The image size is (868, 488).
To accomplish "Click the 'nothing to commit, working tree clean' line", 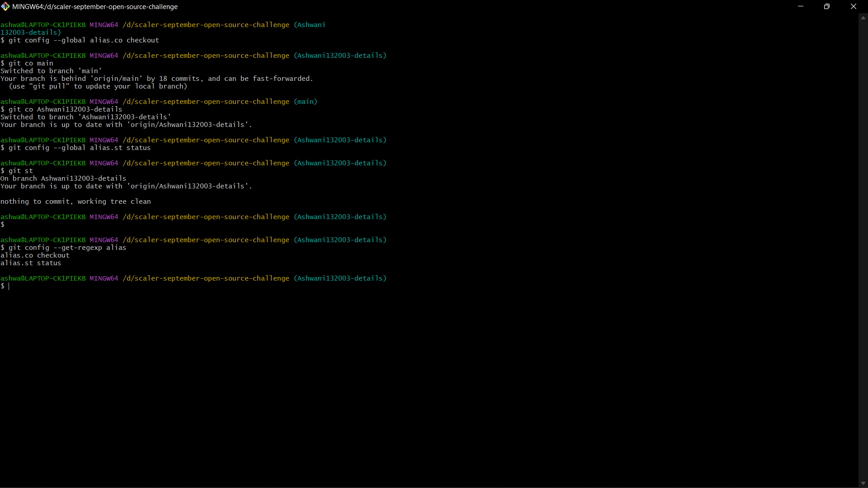I will tap(75, 201).
